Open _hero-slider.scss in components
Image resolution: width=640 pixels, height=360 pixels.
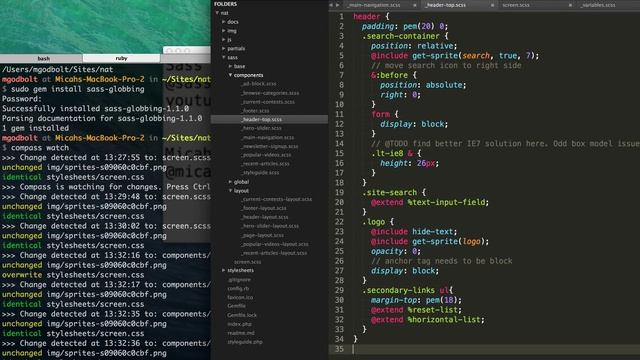click(261, 128)
